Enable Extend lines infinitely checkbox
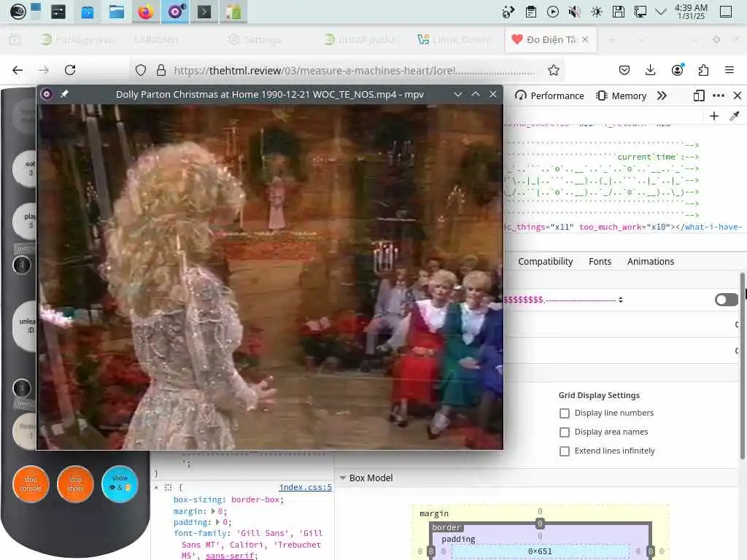 (565, 451)
